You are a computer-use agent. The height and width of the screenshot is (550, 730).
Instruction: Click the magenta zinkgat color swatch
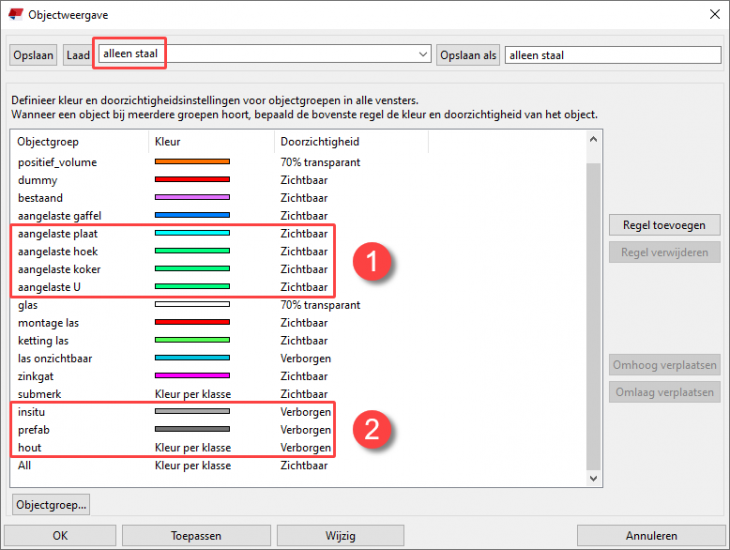[192, 377]
